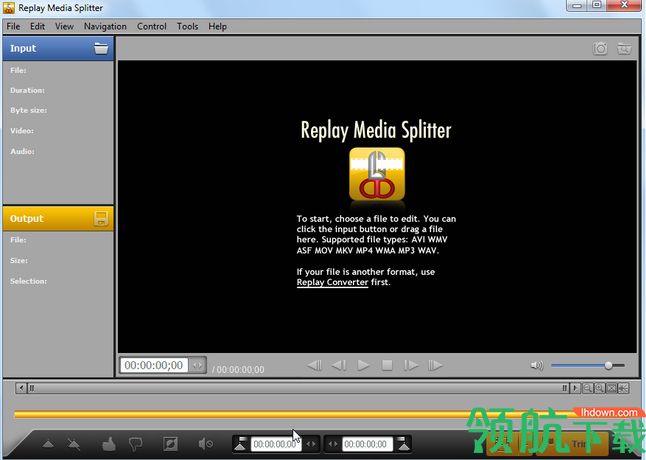This screenshot has height=460, width=646.
Task: Open the Help menu
Action: 218,26
